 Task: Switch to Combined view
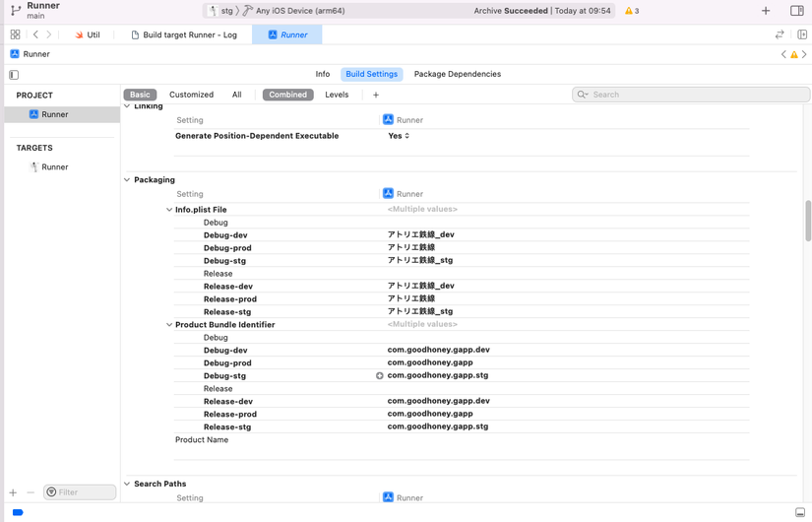[288, 95]
